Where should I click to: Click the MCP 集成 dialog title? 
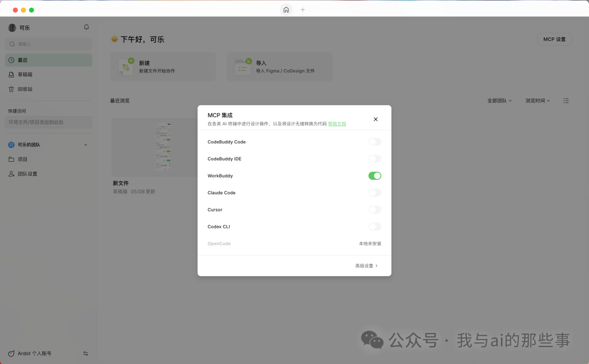coord(220,115)
